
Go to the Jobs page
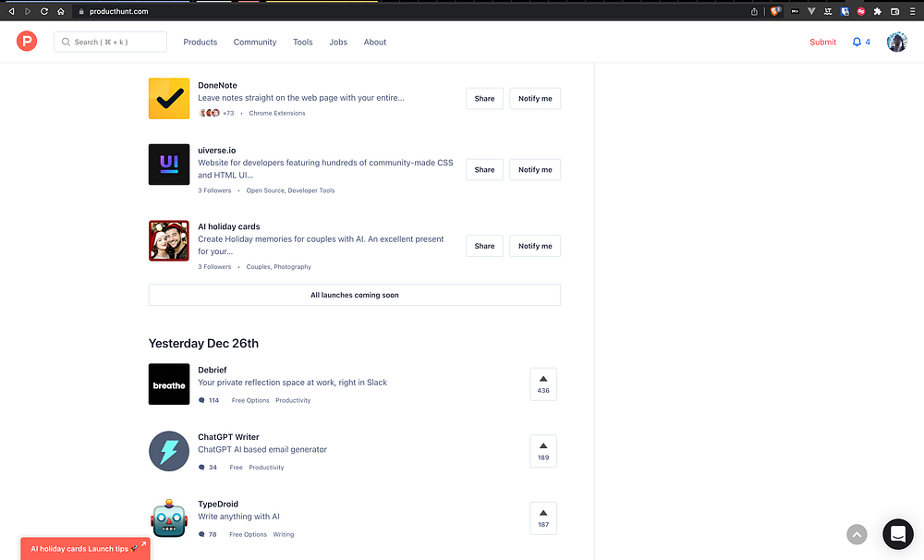[338, 42]
